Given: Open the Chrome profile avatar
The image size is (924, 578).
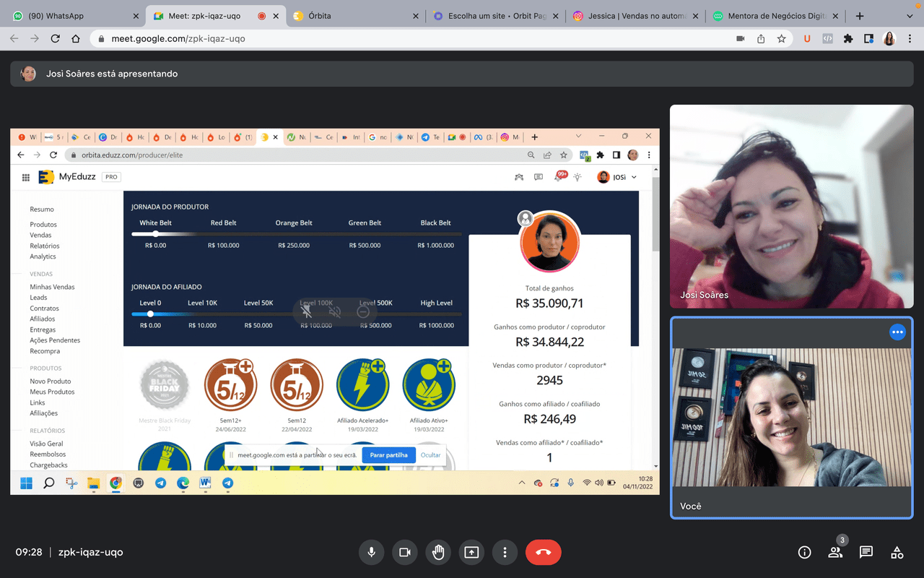Looking at the screenshot, I should click(x=889, y=39).
